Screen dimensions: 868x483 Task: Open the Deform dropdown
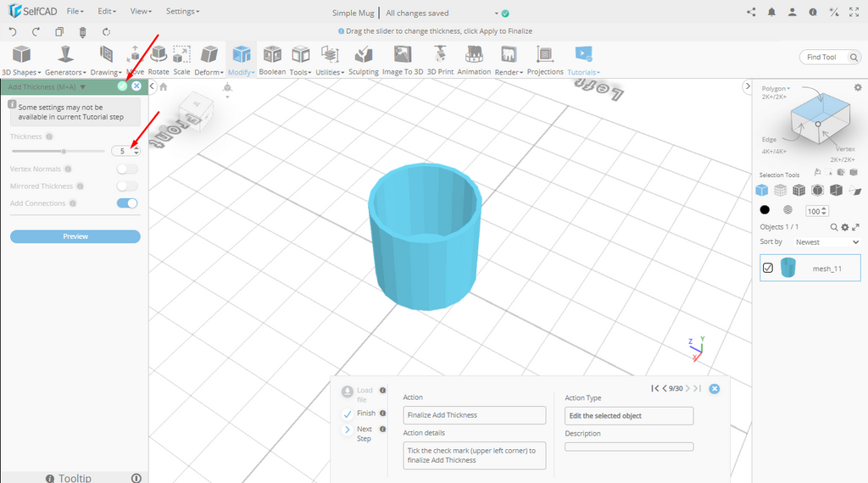pyautogui.click(x=209, y=60)
